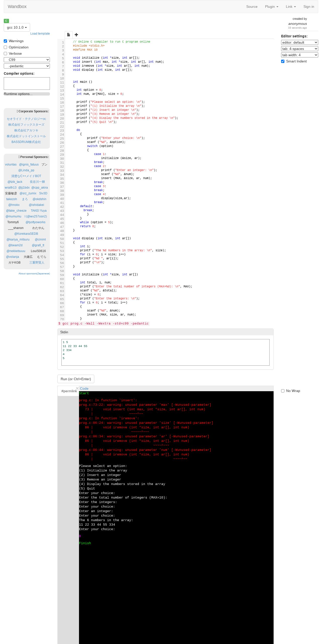The image size is (322, 644).
Task: Open sponsor link TAKEI Yuya
Action: coord(39,211)
